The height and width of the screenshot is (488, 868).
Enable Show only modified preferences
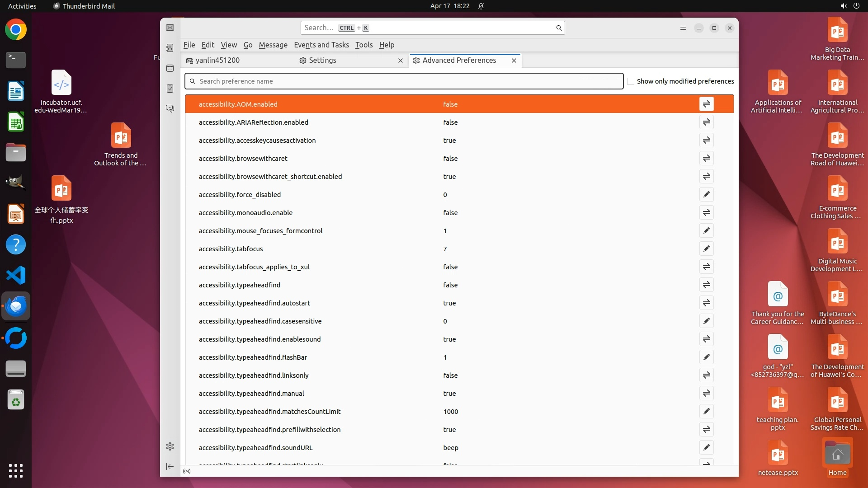631,81
